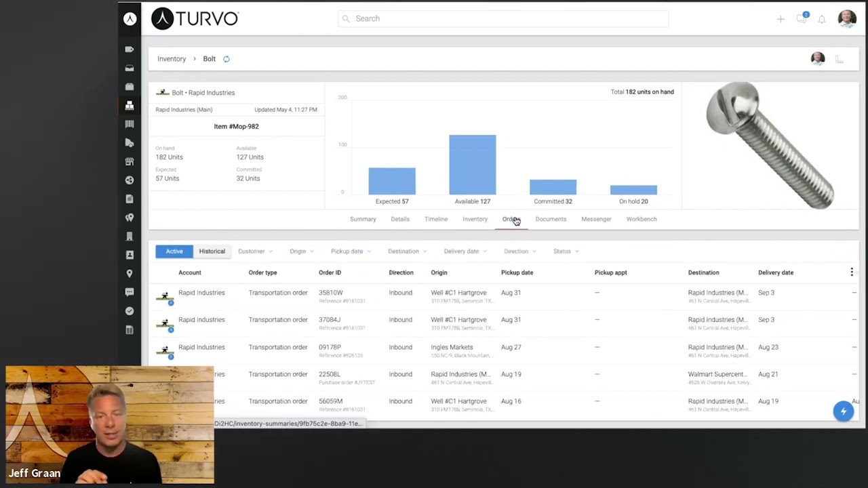
Task: Click the Bolt • Rapid Industries title
Action: point(203,93)
